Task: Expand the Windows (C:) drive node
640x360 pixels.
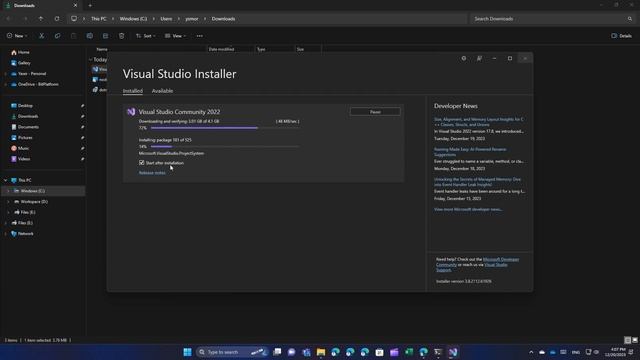Action: pos(8,191)
